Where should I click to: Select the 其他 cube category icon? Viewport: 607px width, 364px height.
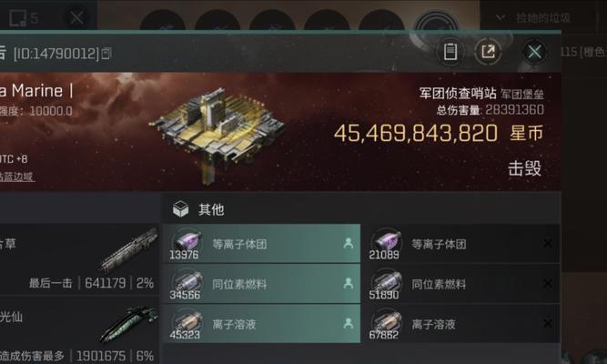click(x=180, y=209)
